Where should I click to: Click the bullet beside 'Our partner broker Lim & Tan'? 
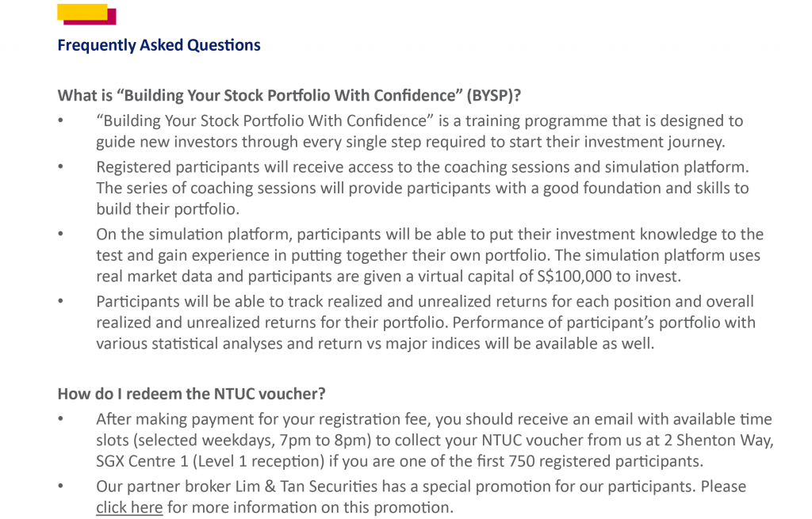(60, 487)
